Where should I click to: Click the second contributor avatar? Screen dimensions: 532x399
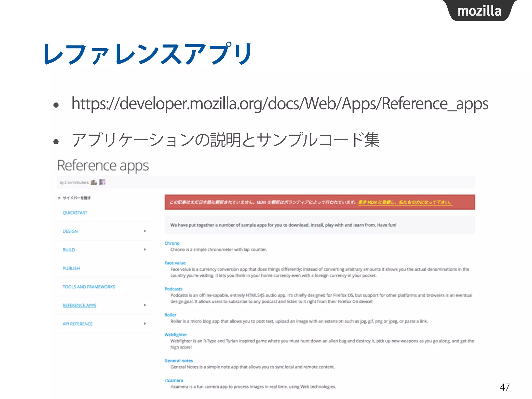pyautogui.click(x=102, y=182)
